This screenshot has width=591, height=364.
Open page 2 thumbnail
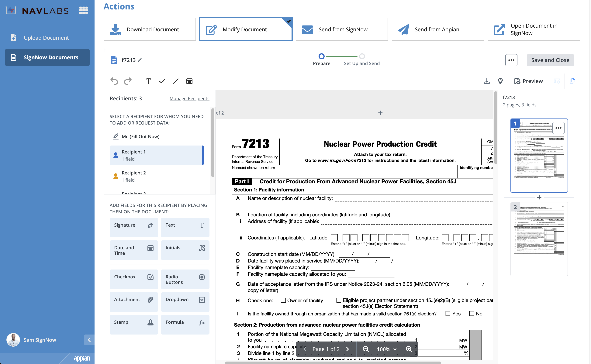[539, 239]
